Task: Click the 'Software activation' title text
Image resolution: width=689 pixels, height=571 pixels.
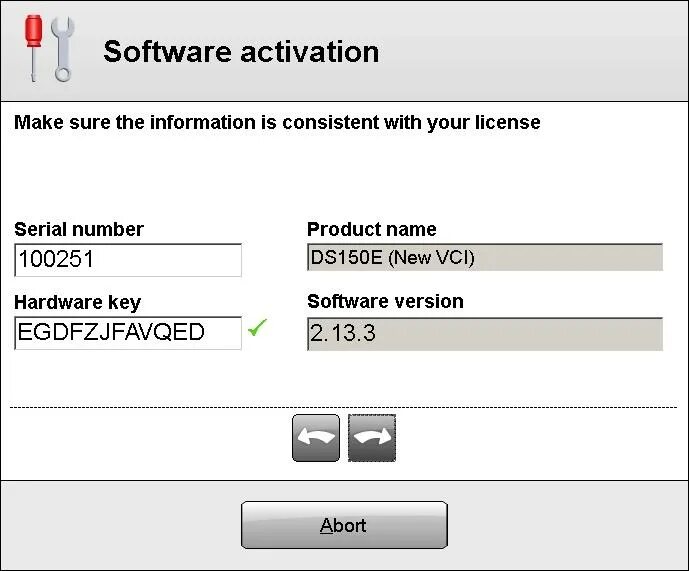Action: tap(241, 51)
